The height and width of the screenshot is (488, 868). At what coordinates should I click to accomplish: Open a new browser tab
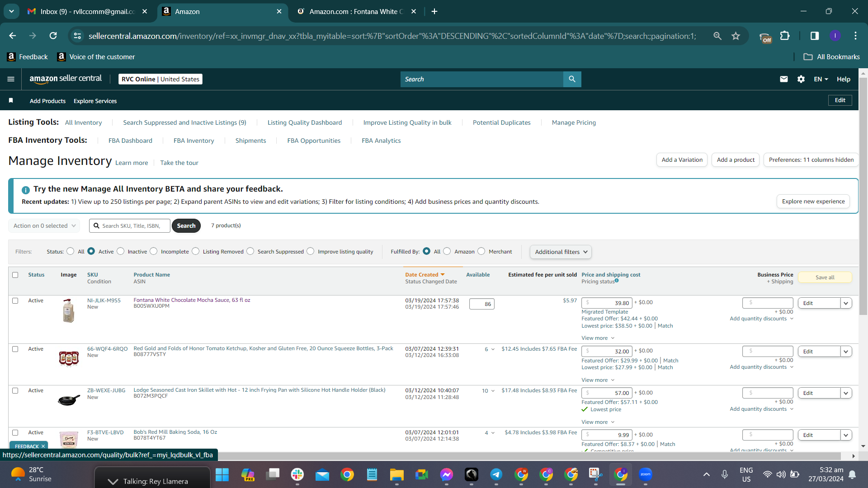[434, 11]
